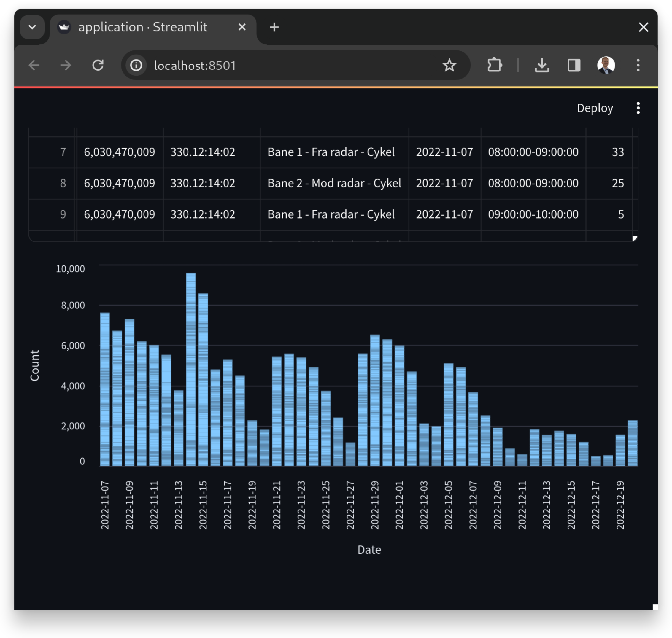The width and height of the screenshot is (672, 638).
Task: Click the Count axis title
Action: pyautogui.click(x=35, y=366)
